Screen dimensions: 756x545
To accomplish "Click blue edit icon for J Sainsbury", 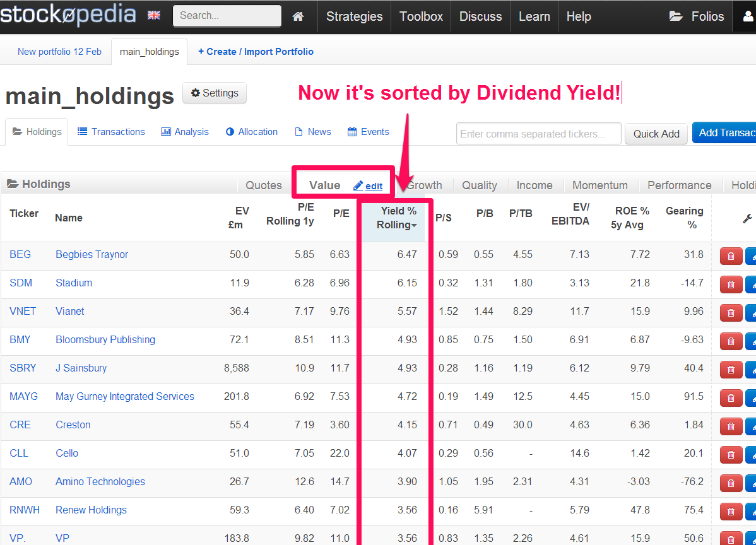I will [751, 370].
